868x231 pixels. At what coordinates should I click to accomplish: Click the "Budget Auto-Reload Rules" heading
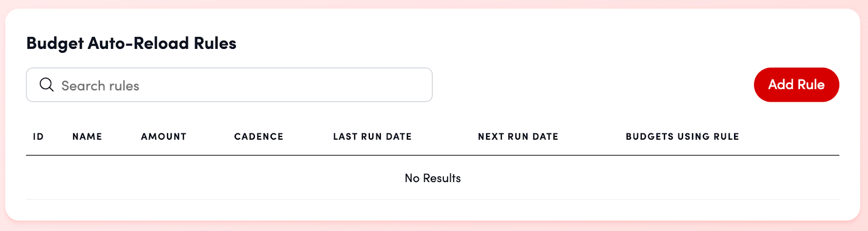(131, 43)
